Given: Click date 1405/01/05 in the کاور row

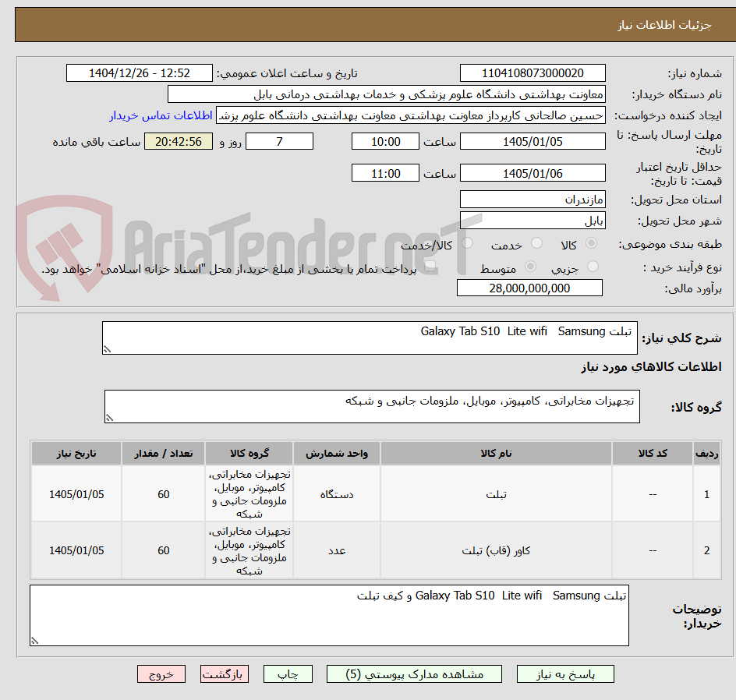Looking at the screenshot, I should pyautogui.click(x=76, y=550).
